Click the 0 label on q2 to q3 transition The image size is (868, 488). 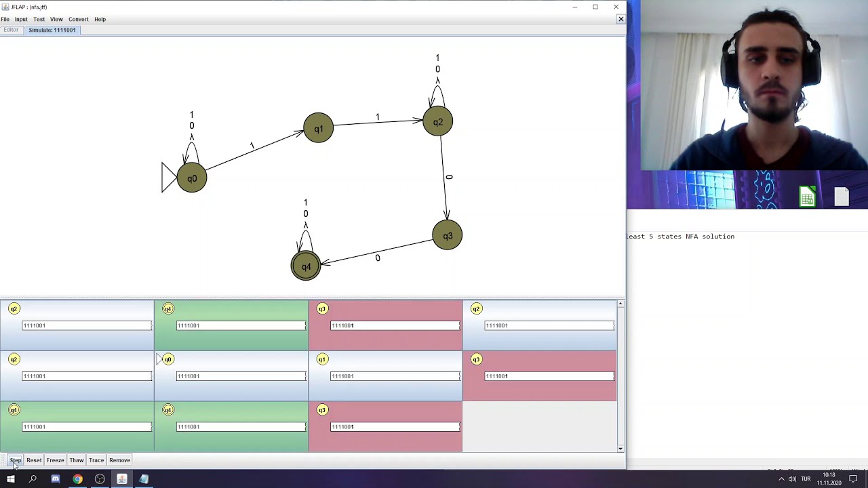point(449,177)
